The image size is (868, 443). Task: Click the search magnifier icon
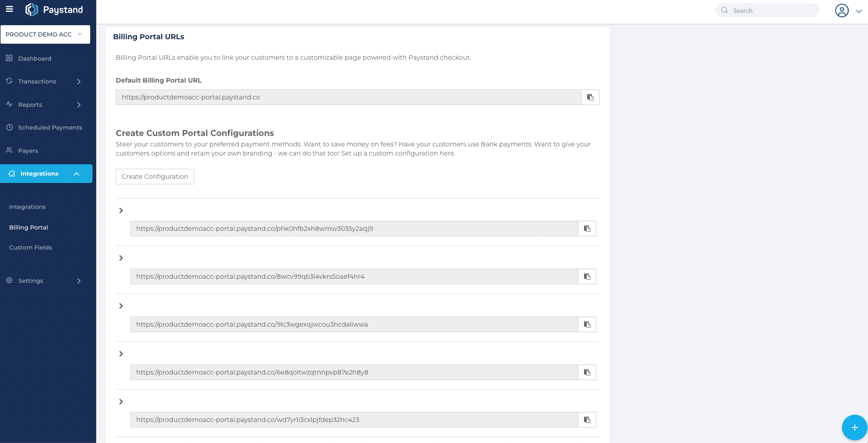coord(724,10)
